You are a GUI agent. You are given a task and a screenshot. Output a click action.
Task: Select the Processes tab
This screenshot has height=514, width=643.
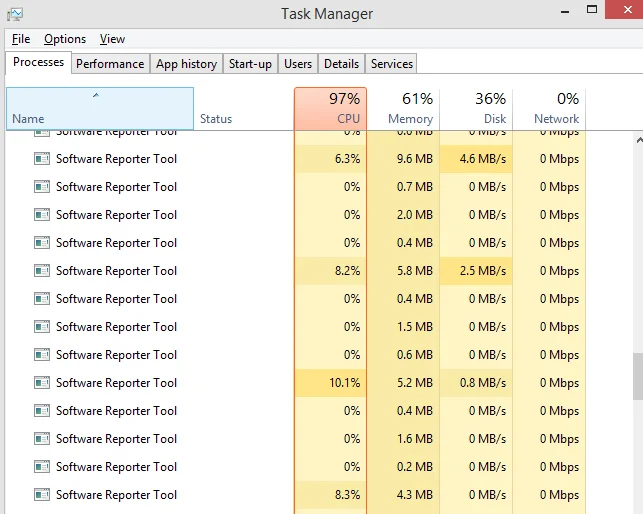[39, 62]
